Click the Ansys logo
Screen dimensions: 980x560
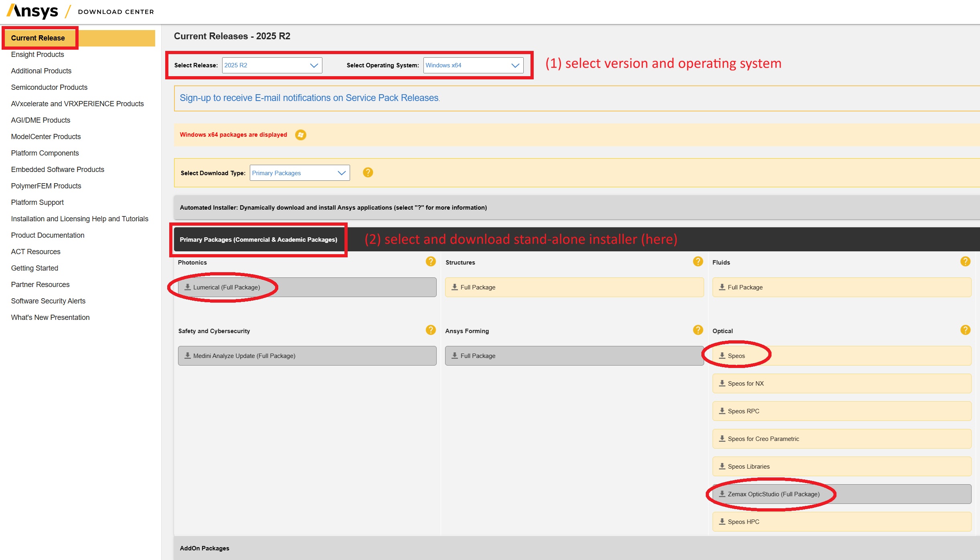(x=32, y=11)
